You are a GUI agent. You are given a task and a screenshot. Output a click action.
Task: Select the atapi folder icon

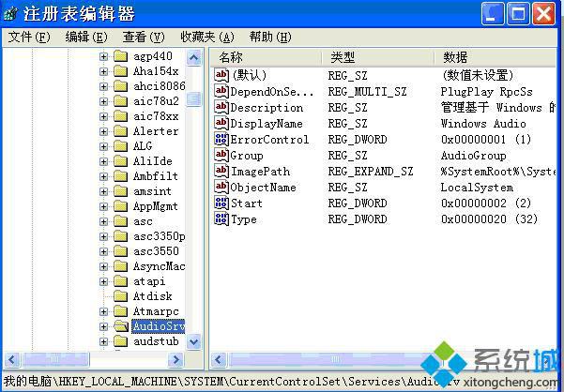[x=120, y=281]
